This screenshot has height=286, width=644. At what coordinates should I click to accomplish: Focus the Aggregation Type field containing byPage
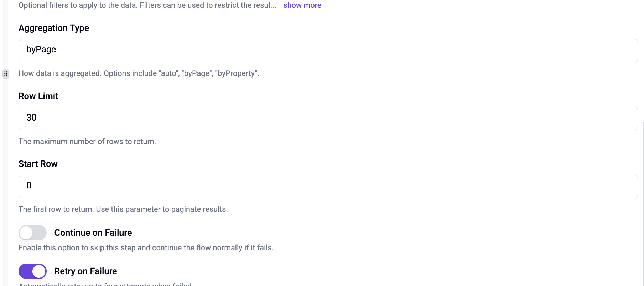328,51
